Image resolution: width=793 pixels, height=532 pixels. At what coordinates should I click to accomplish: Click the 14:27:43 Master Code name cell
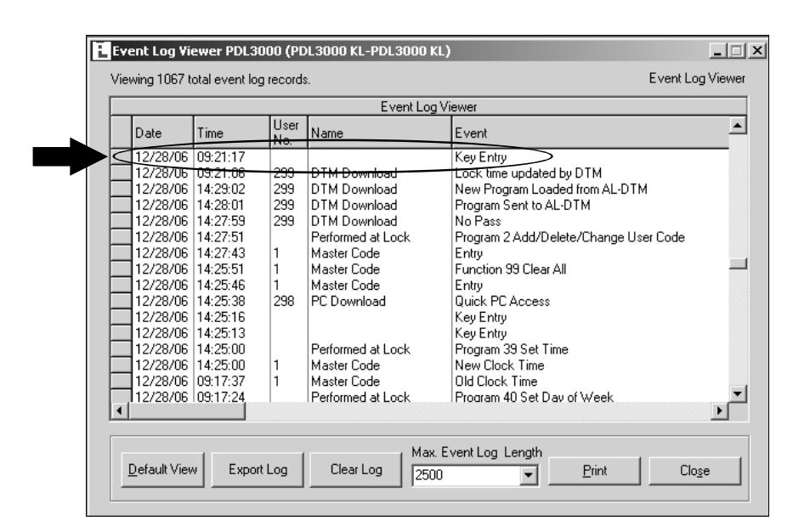pos(345,253)
